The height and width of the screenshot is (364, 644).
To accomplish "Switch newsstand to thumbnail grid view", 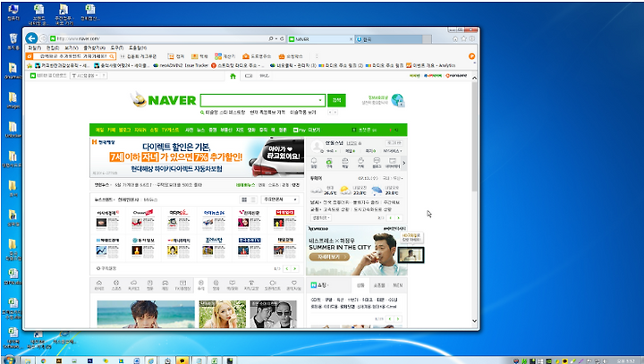I will (x=244, y=199).
